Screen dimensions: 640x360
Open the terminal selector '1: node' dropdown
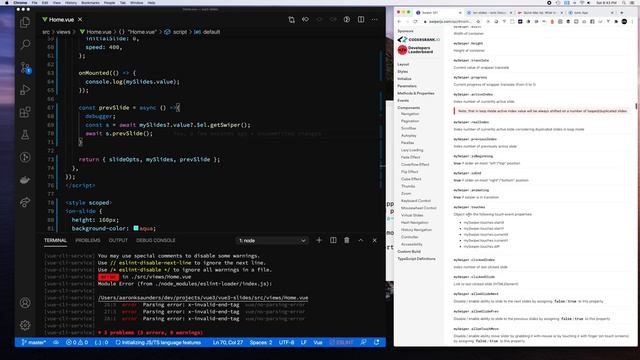coord(272,240)
